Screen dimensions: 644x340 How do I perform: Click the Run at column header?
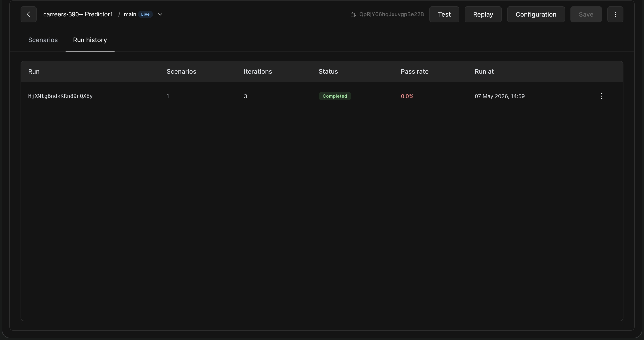tap(484, 72)
